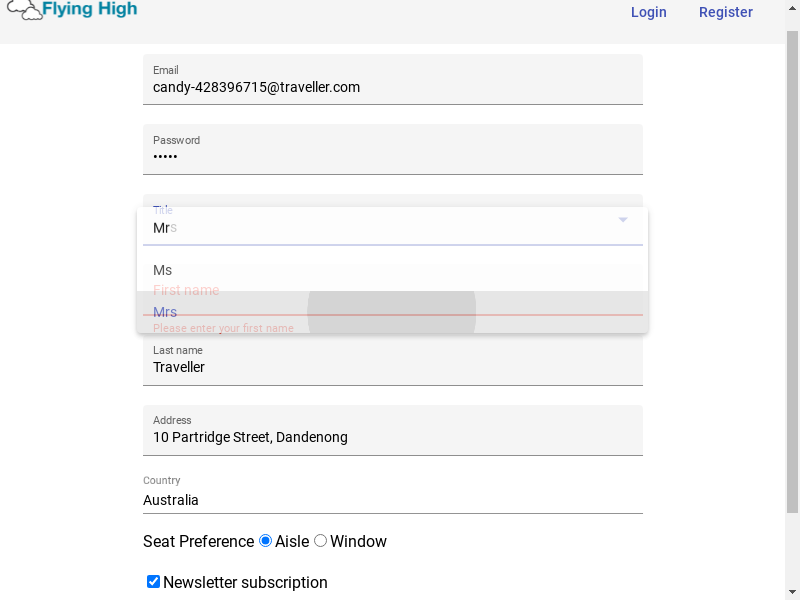This screenshot has width=800, height=600.
Task: Click the Newsletter subscription label
Action: (x=245, y=582)
